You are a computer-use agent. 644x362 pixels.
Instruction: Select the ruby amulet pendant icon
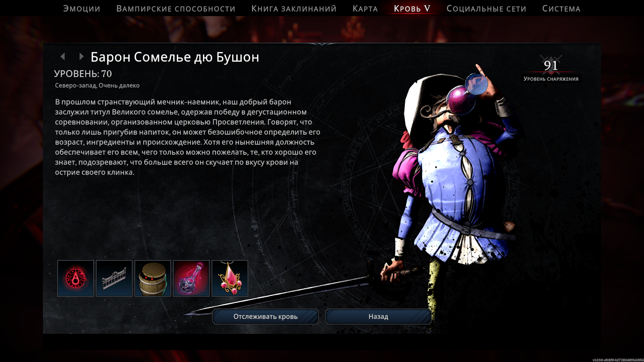tap(230, 278)
